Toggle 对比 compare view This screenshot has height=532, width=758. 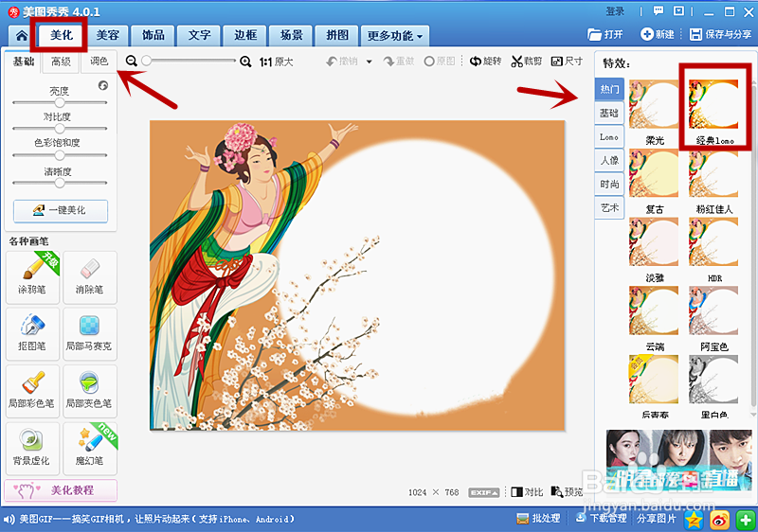tap(527, 492)
